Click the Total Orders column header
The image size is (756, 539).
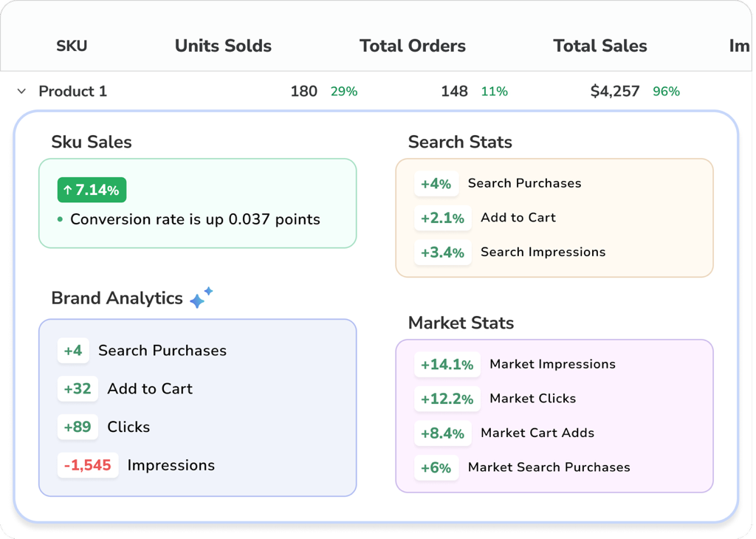(413, 46)
